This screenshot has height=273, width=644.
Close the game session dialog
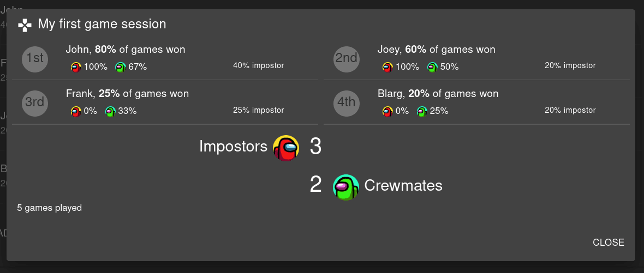click(x=609, y=242)
